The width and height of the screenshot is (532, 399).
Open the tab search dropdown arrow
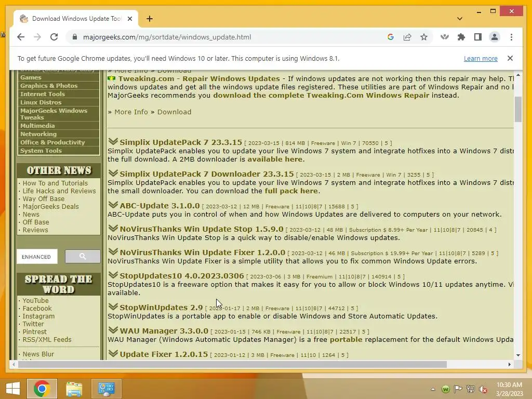pos(459,19)
